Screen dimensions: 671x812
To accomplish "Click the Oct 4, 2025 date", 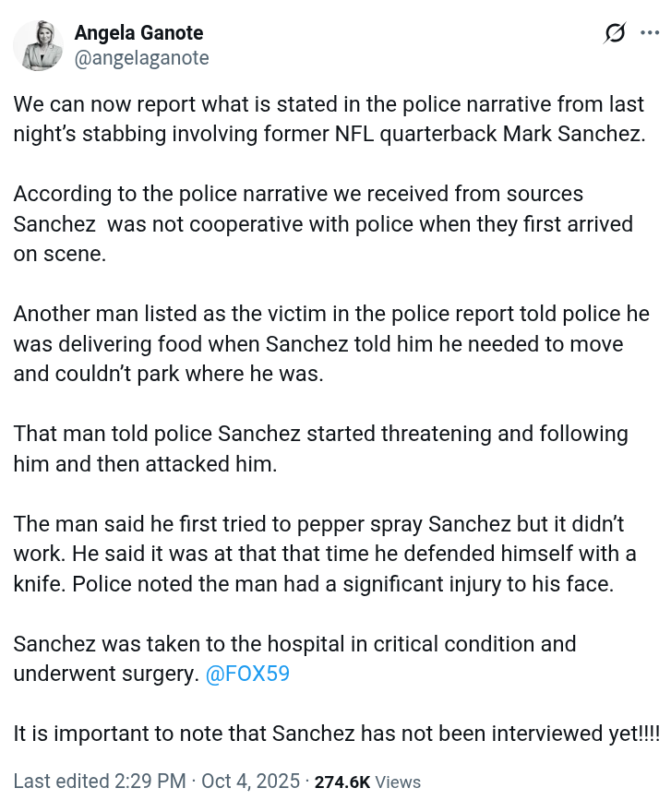I will coord(250,782).
